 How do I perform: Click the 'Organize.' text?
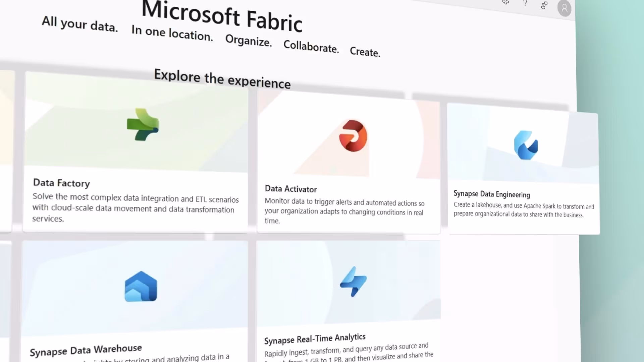pyautogui.click(x=249, y=41)
